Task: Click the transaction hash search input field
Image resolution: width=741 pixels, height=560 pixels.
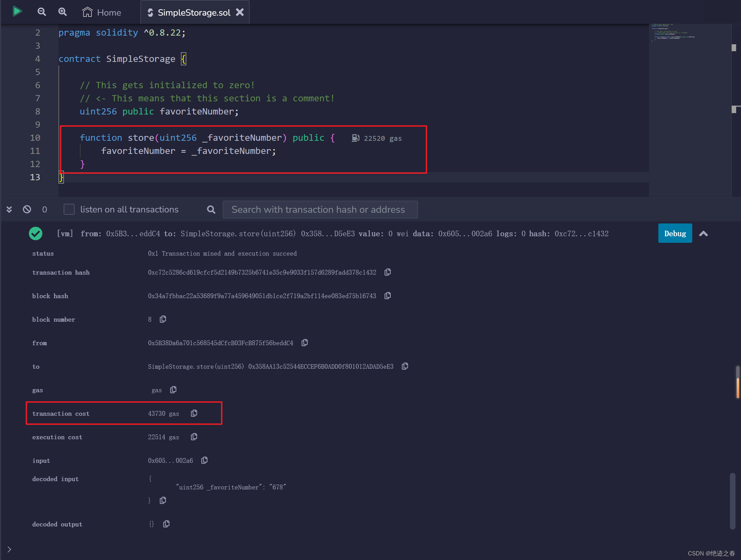Action: pyautogui.click(x=320, y=209)
